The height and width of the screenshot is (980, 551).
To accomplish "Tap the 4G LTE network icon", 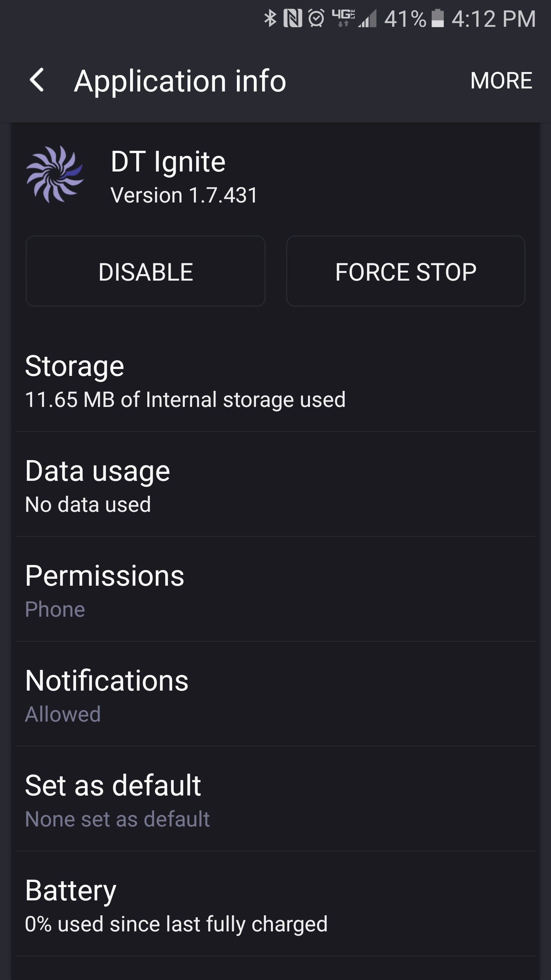I will tap(343, 18).
